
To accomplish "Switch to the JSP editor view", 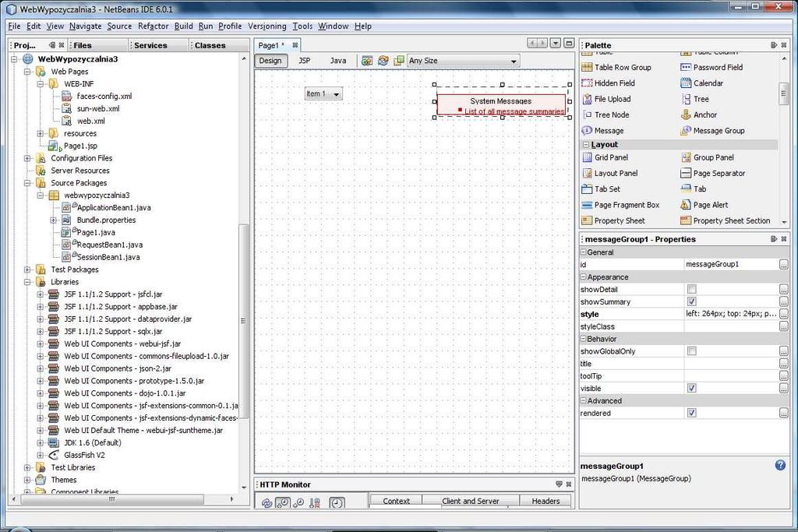I will (x=305, y=61).
